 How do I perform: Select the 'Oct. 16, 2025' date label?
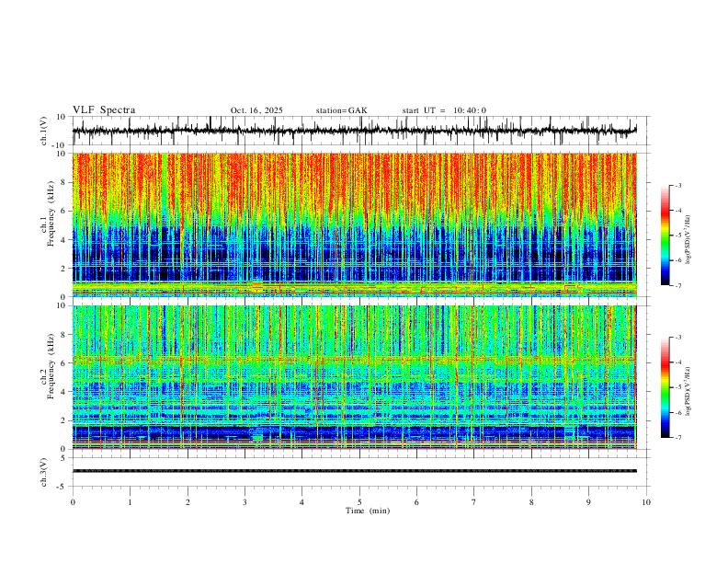(256, 110)
